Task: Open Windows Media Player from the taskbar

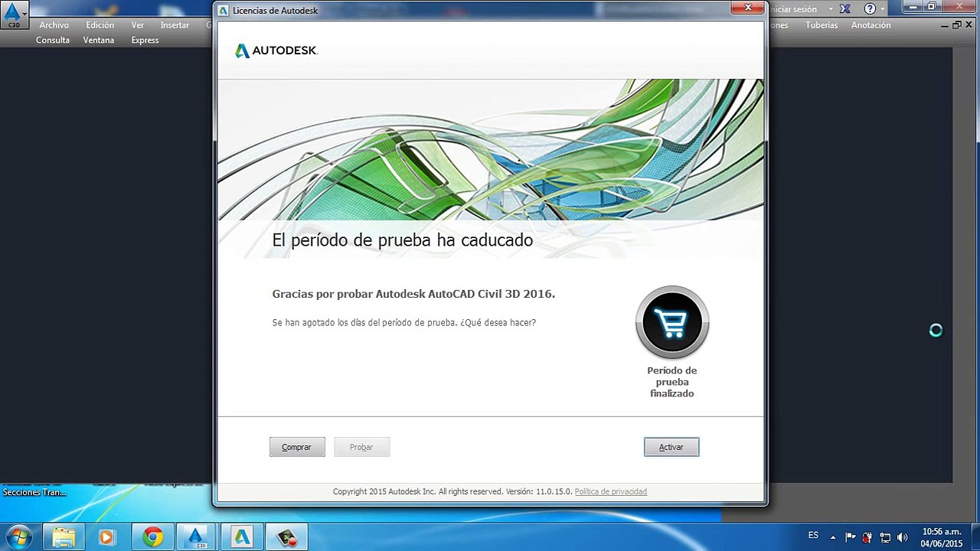Action: tap(106, 537)
